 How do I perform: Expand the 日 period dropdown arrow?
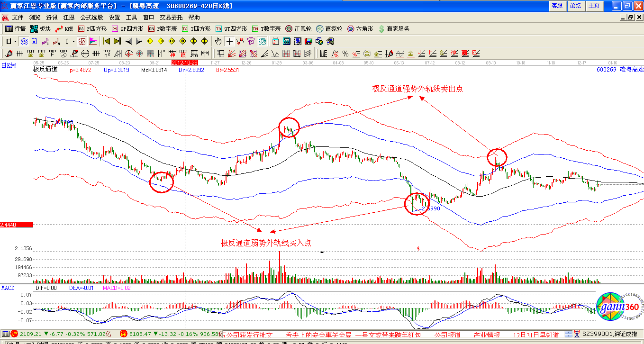(x=15, y=41)
